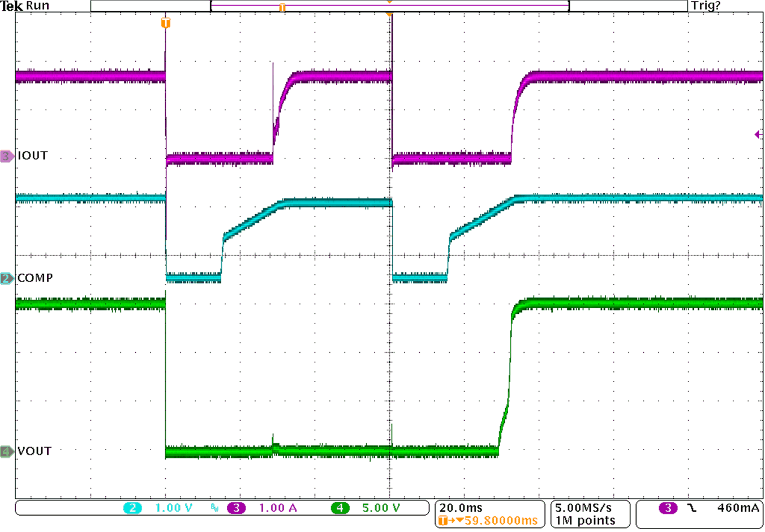The width and height of the screenshot is (765, 532).
Task: Select the magenta trigger level arrow on right edge
Action: (758, 134)
